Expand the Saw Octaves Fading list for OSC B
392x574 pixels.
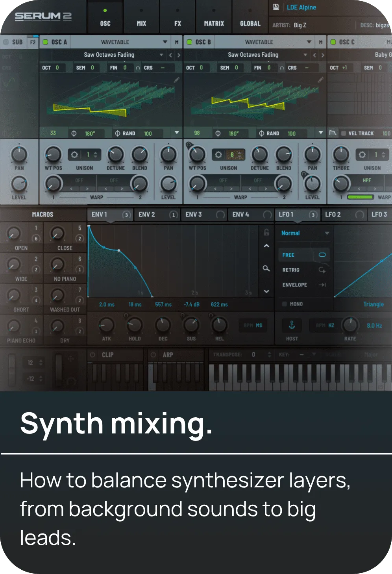click(x=305, y=55)
